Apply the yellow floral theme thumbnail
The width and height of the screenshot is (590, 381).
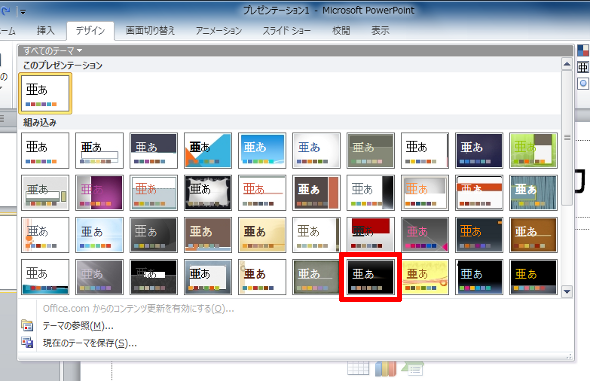click(425, 277)
